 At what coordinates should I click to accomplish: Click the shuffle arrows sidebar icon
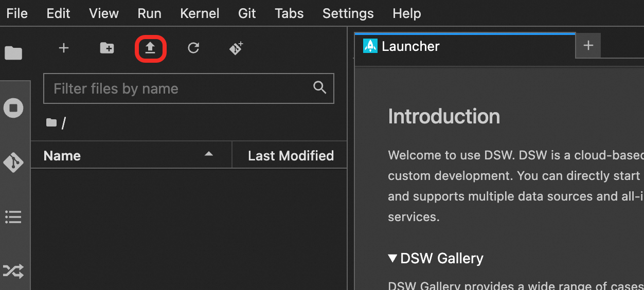tap(13, 271)
